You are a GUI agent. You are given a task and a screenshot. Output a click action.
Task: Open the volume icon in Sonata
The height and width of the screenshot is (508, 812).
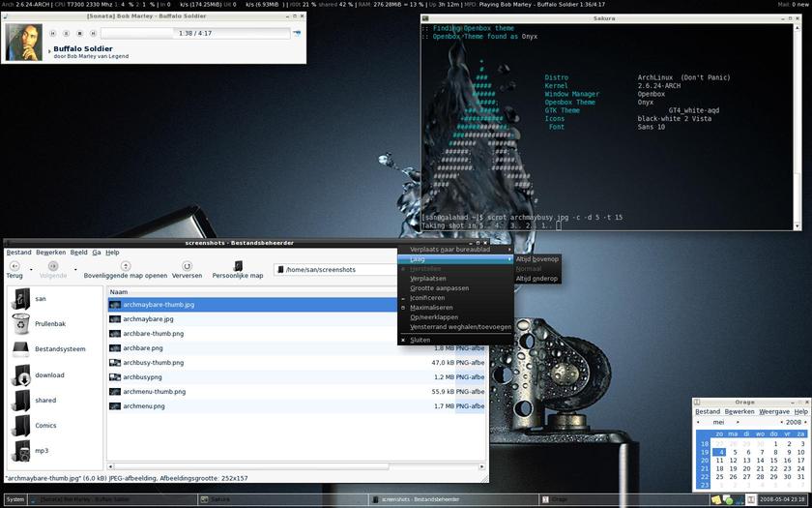point(297,33)
